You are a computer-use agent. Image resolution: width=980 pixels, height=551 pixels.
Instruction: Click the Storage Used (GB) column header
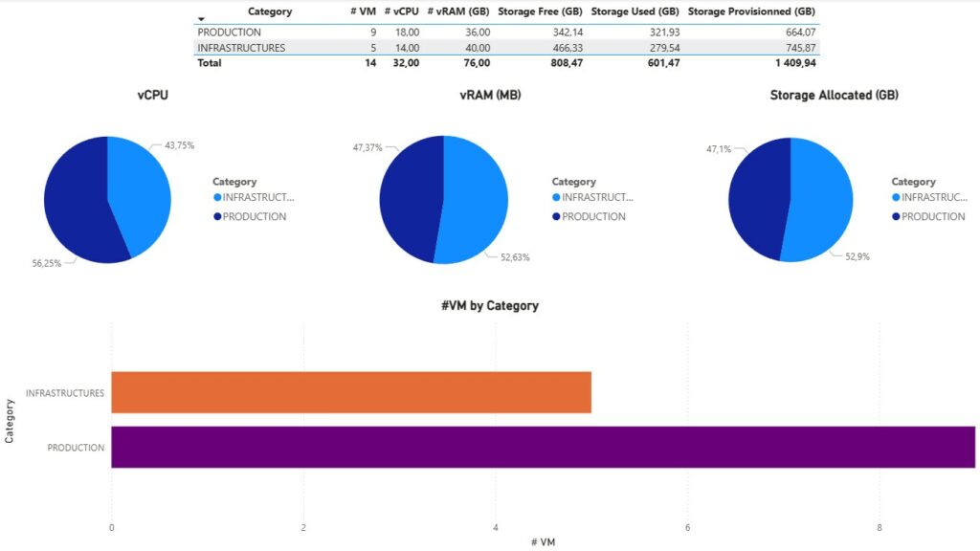(635, 11)
